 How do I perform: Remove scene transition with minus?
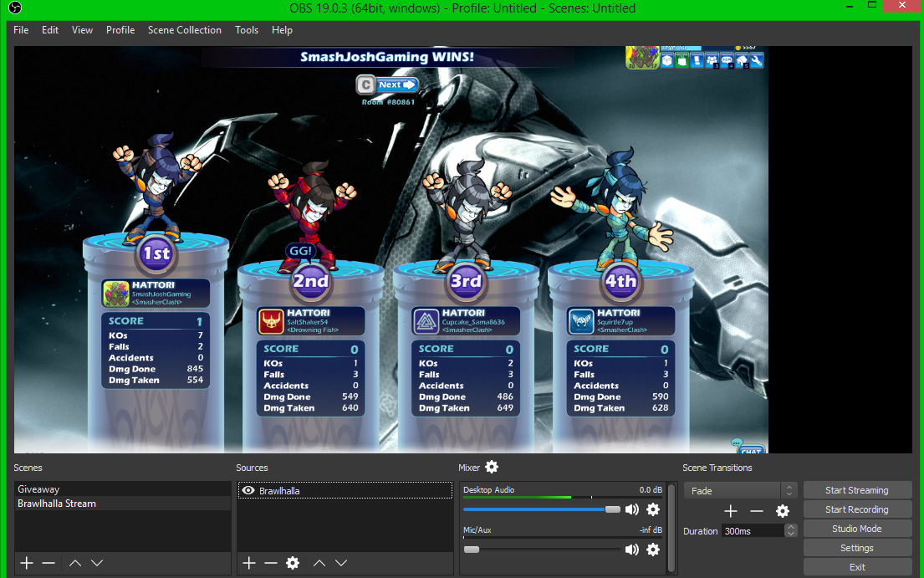click(x=757, y=511)
